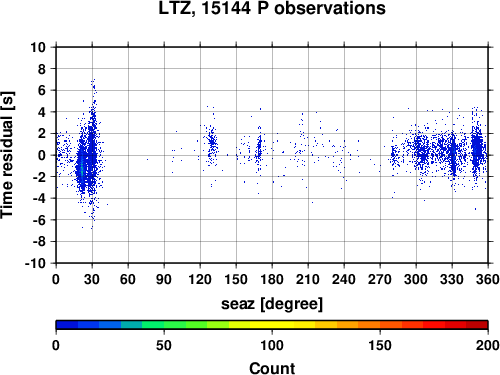500x375 pixels.
Task: Click the x-axis tick label '210'
Action: point(308,279)
